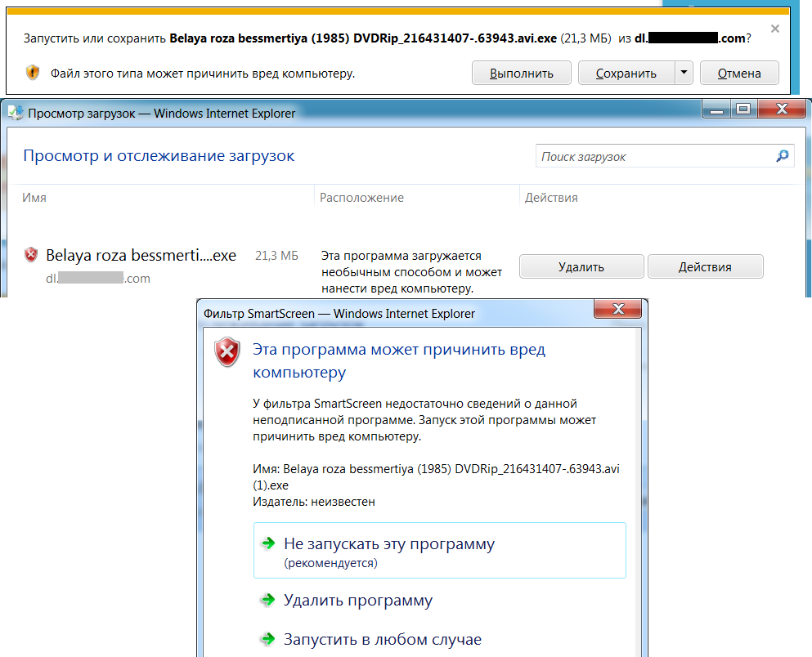Viewport: 812px width, 657px height.
Task: Click the yellow shield warning icon
Action: pos(33,73)
